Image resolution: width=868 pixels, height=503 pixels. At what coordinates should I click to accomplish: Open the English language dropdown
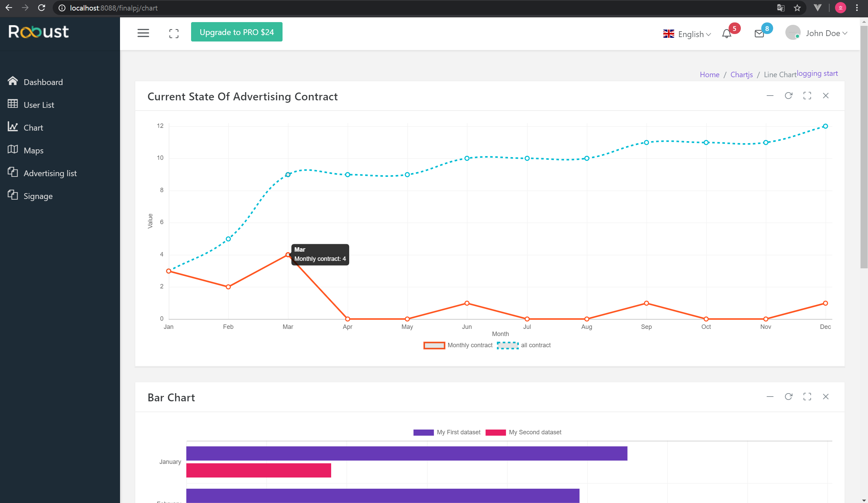point(687,34)
